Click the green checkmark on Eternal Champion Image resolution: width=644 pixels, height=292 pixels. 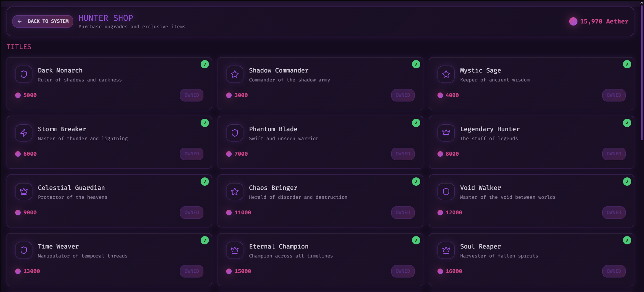[x=416, y=240]
